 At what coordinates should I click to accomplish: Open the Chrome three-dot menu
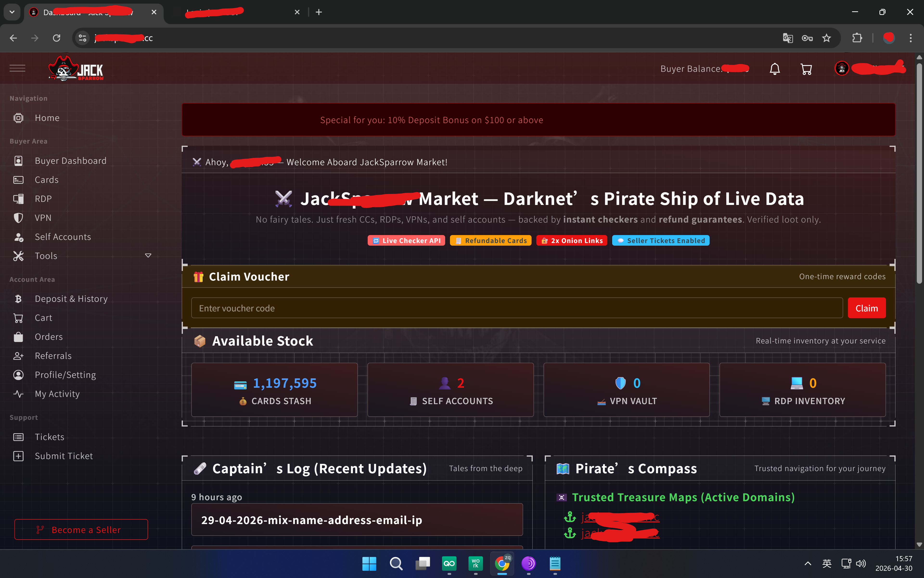pos(911,38)
